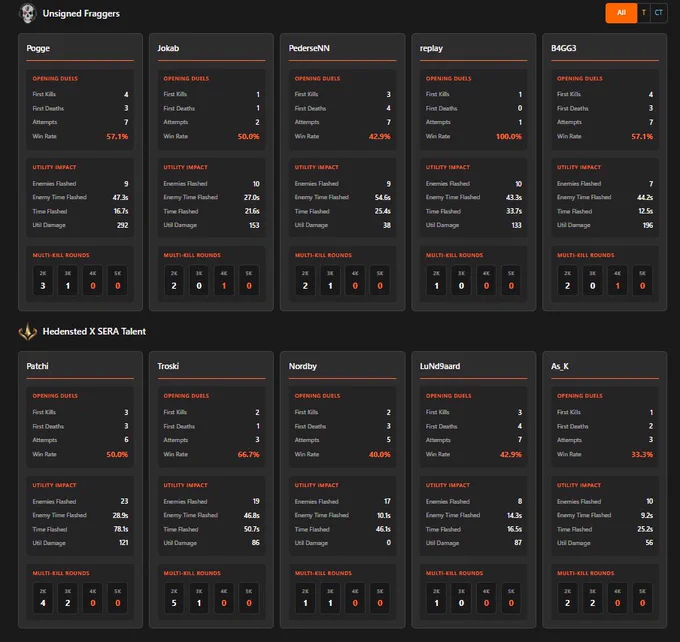Select player name Jokab
This screenshot has height=642, width=680.
168,48
